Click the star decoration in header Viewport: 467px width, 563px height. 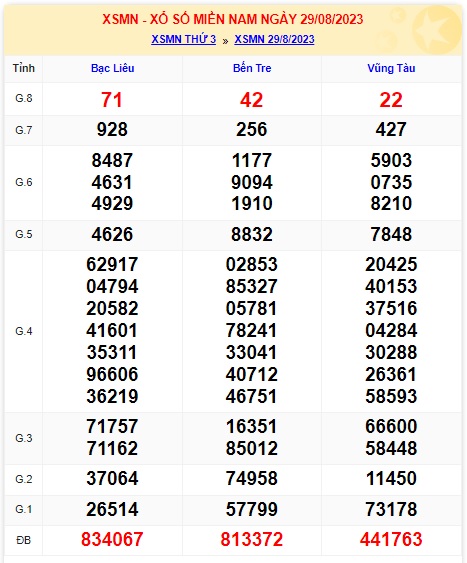coord(436,28)
